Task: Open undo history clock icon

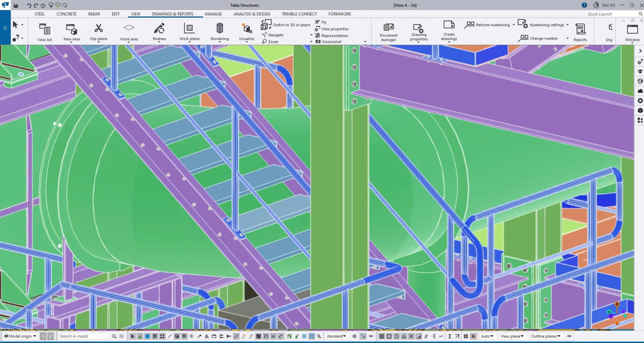Action: [x=43, y=6]
